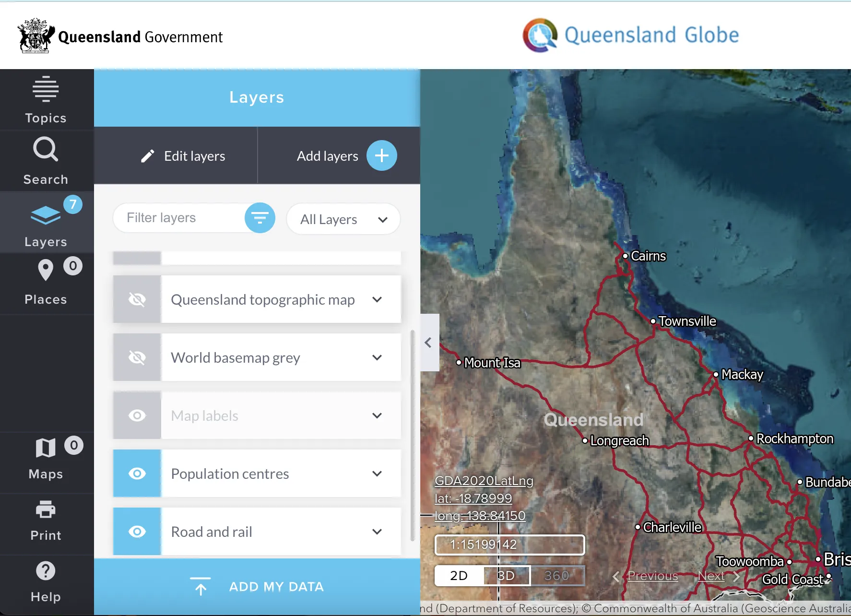Open the Help question mark icon

click(46, 571)
